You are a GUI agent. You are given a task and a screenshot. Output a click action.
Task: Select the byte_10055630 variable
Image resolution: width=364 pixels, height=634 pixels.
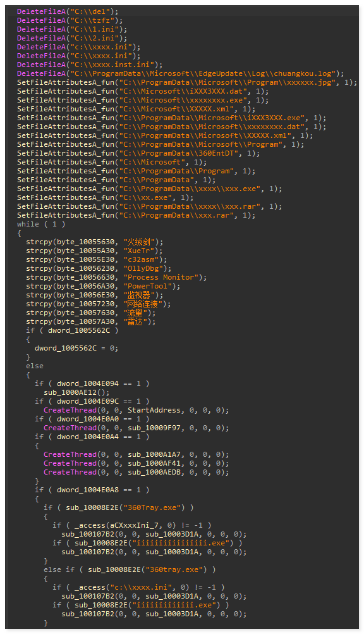click(x=86, y=242)
